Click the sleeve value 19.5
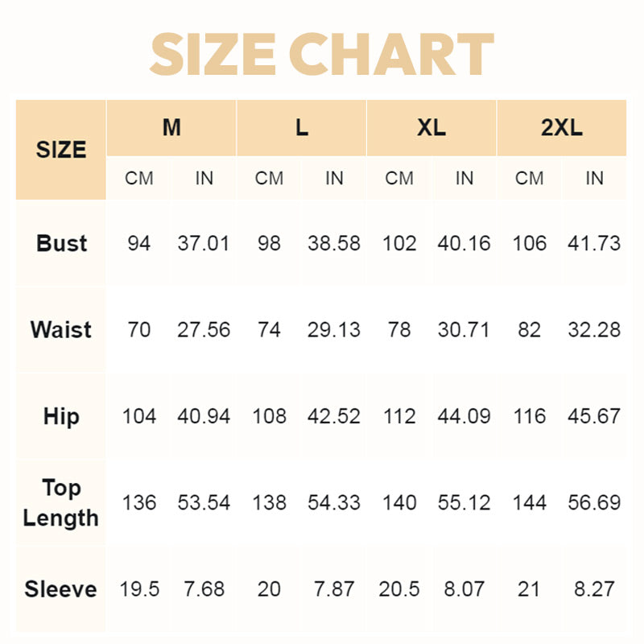The image size is (644, 644). pos(138,589)
